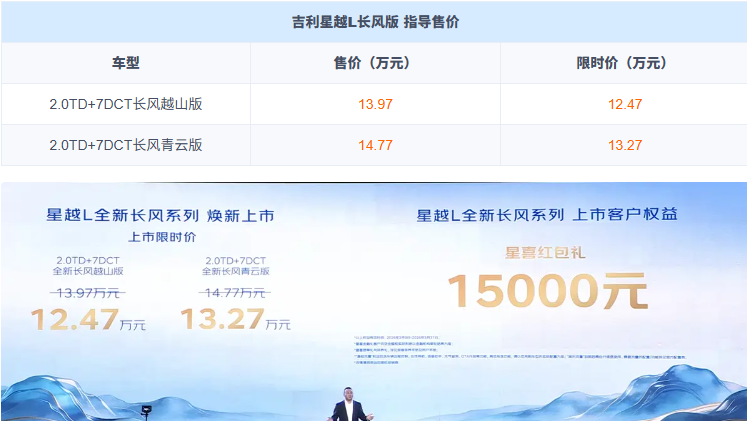Click the large 15000元 amount
Screen dimensions: 747x421
(547, 292)
